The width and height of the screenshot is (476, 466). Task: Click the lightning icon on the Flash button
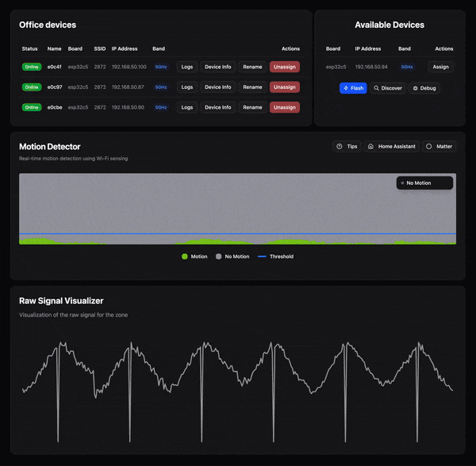point(346,88)
